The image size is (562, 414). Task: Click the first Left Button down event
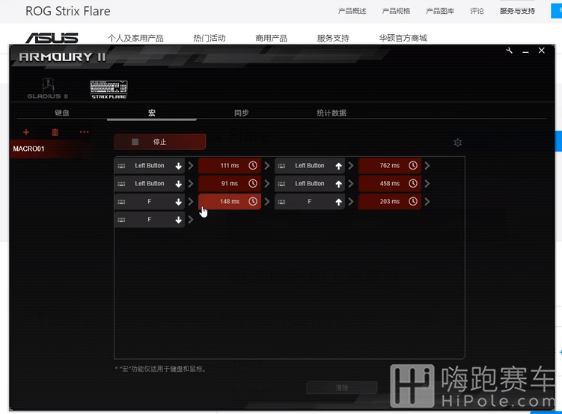(x=149, y=166)
